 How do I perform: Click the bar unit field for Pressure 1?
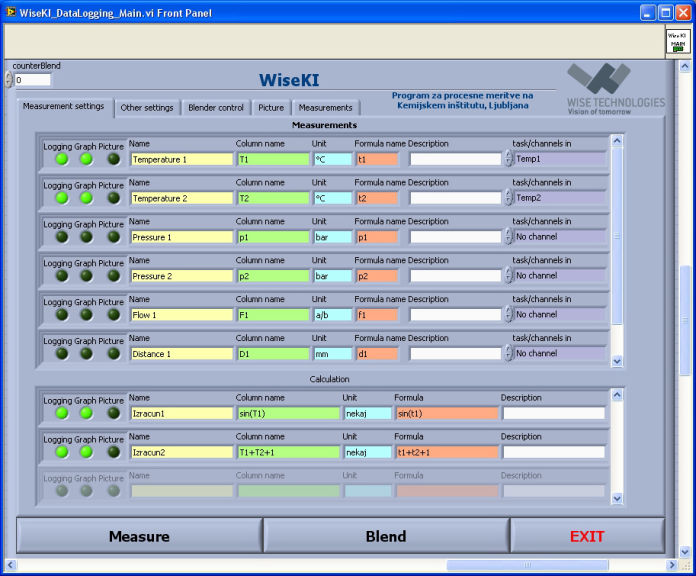click(x=333, y=237)
